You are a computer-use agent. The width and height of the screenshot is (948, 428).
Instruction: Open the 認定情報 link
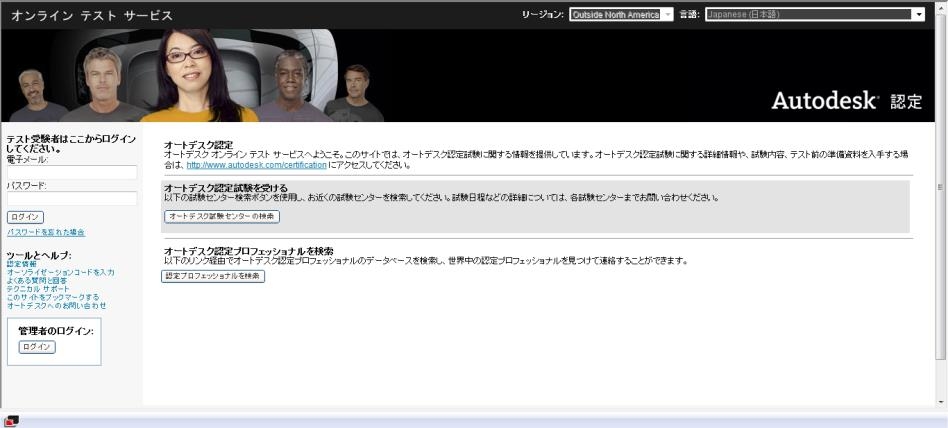click(x=22, y=264)
